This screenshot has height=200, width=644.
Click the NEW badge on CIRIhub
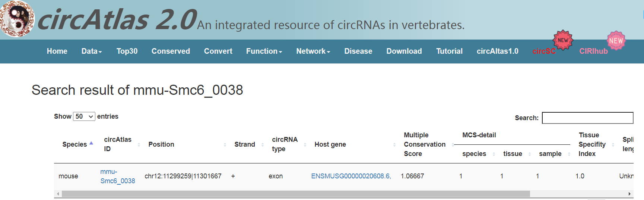(616, 40)
